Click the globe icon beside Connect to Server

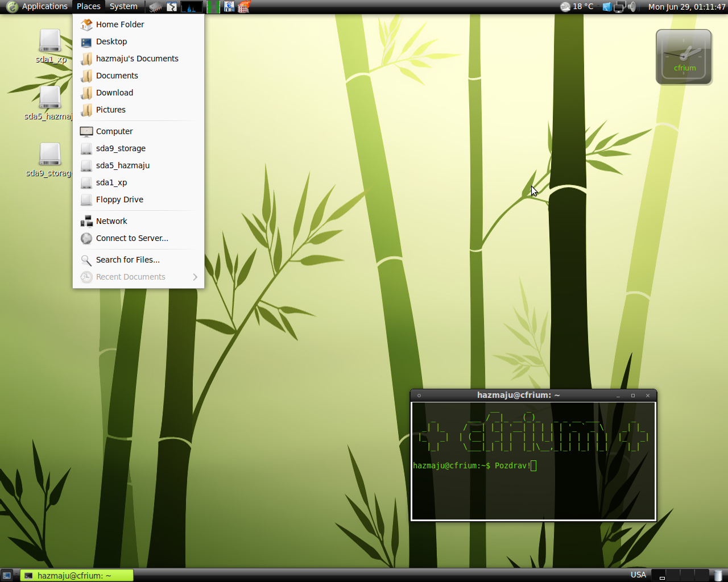[x=86, y=238]
